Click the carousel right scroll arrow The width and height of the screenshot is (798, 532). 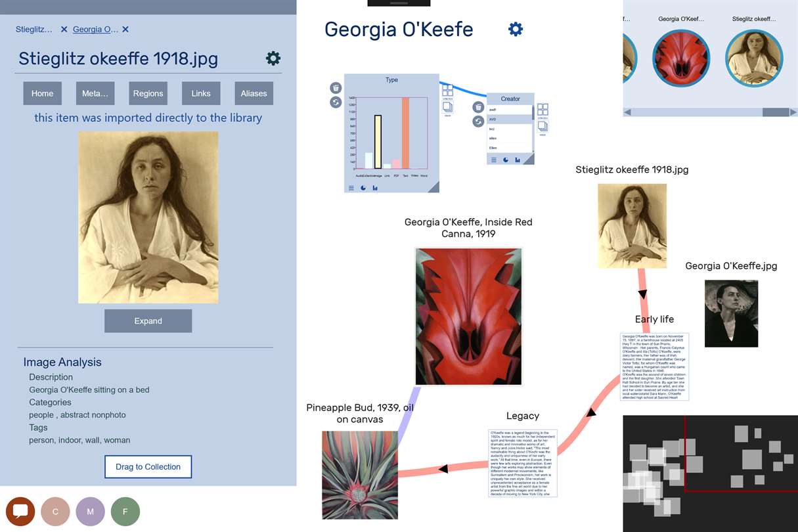[793, 112]
